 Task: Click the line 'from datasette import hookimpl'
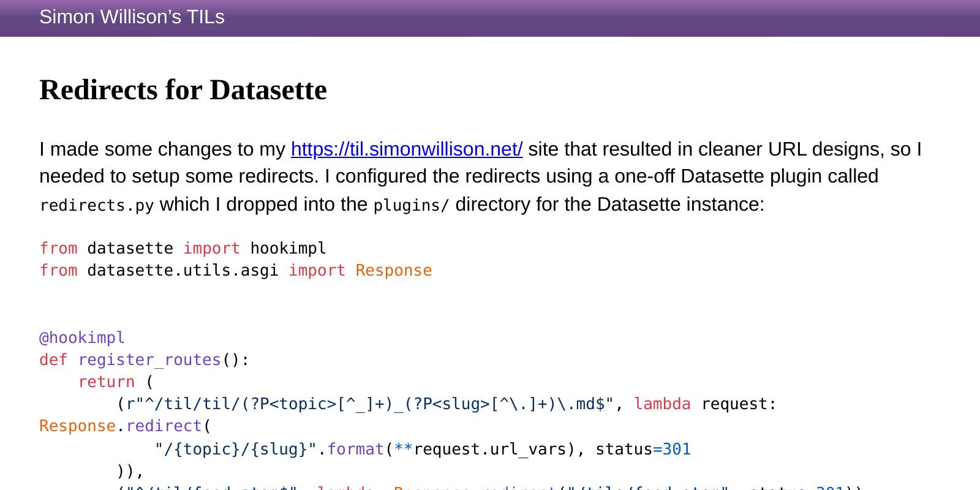point(183,248)
